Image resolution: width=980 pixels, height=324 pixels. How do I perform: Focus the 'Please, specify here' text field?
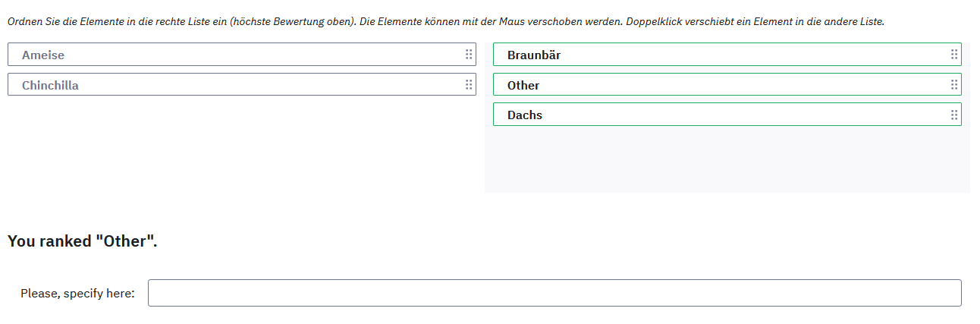click(x=554, y=293)
